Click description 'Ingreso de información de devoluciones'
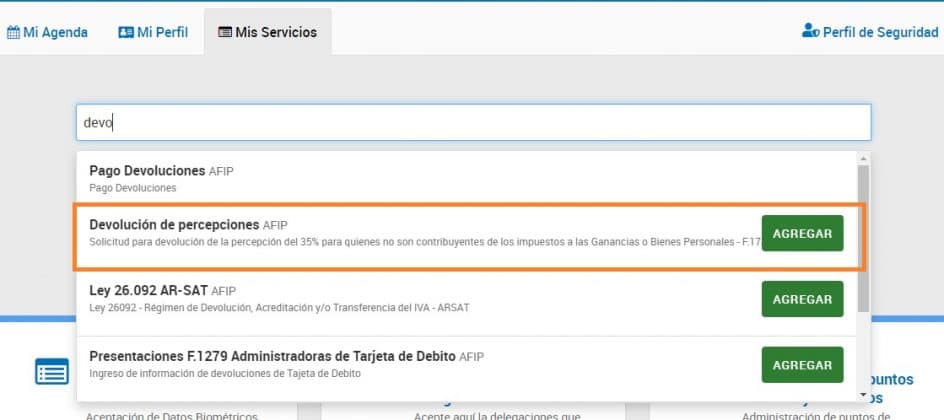The height and width of the screenshot is (420, 944). click(x=225, y=374)
